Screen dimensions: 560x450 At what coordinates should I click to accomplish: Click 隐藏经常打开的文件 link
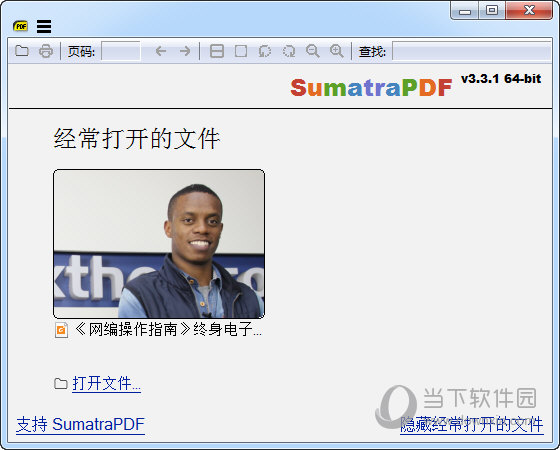tap(472, 425)
